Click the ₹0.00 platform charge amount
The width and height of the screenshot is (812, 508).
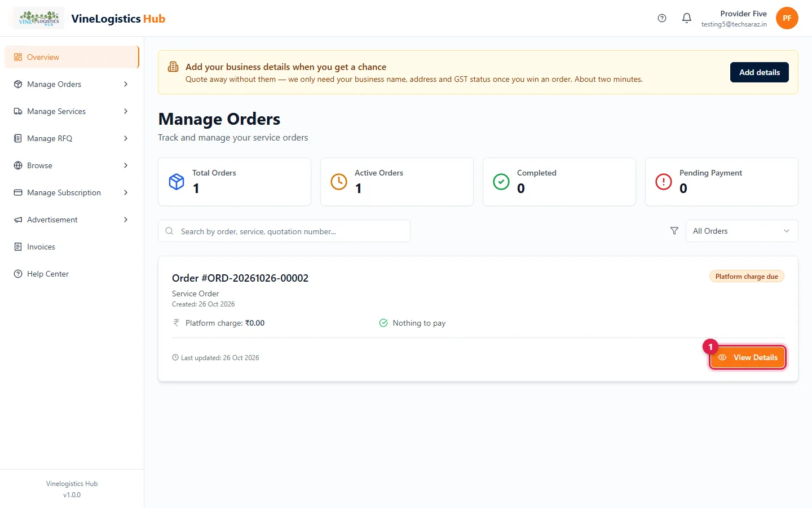click(255, 323)
